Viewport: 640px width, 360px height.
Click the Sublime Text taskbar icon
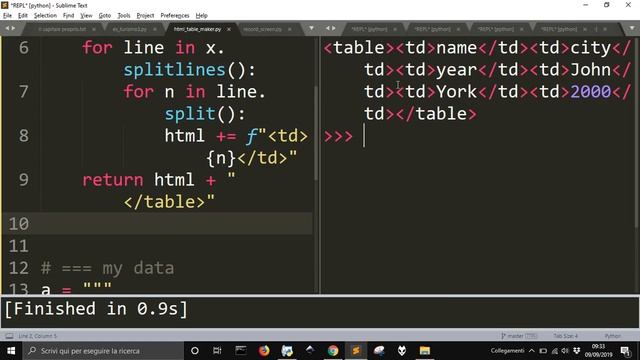(x=356, y=351)
